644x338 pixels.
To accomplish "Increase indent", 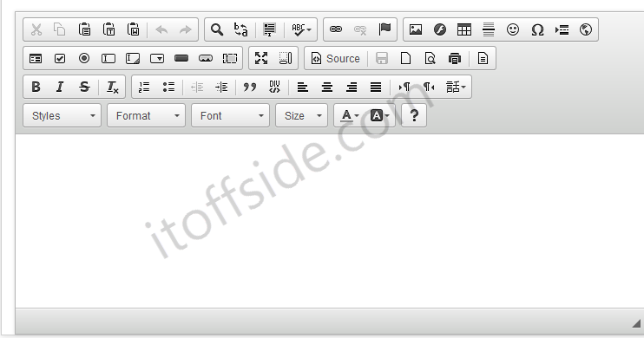I will click(221, 87).
